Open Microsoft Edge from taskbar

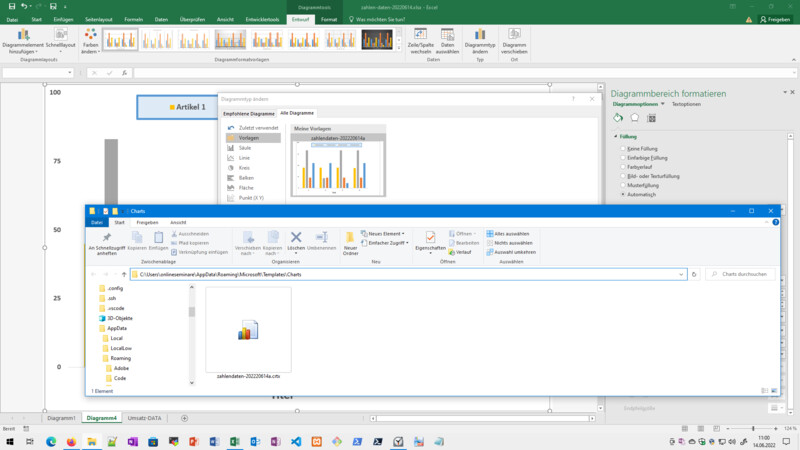51,441
